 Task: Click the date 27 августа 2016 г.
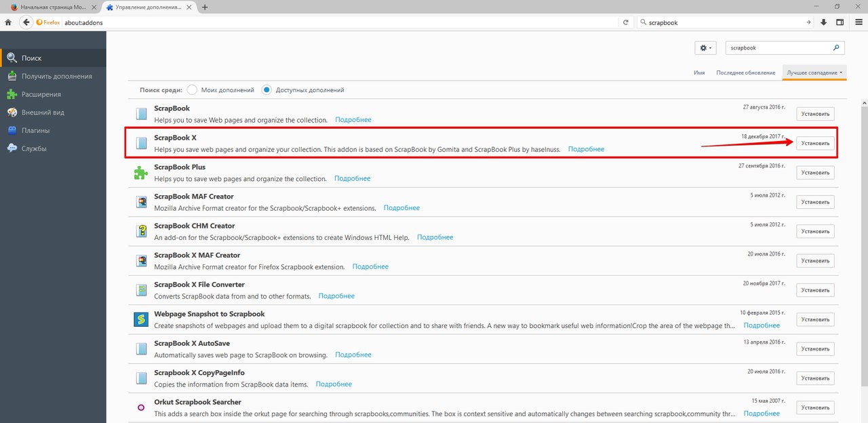tap(764, 108)
